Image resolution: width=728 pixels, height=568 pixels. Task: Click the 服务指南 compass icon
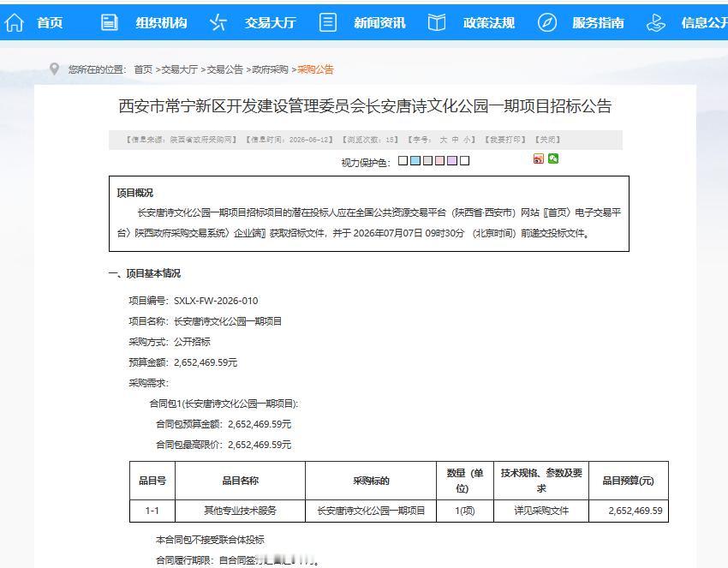pos(547,22)
